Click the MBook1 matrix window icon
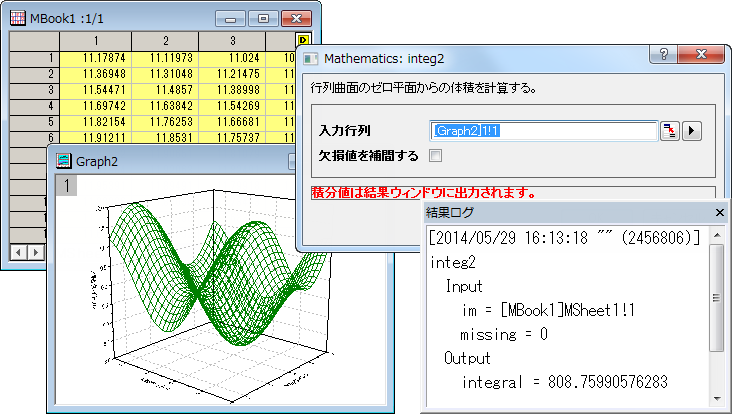The height and width of the screenshot is (414, 732). pos(17,18)
